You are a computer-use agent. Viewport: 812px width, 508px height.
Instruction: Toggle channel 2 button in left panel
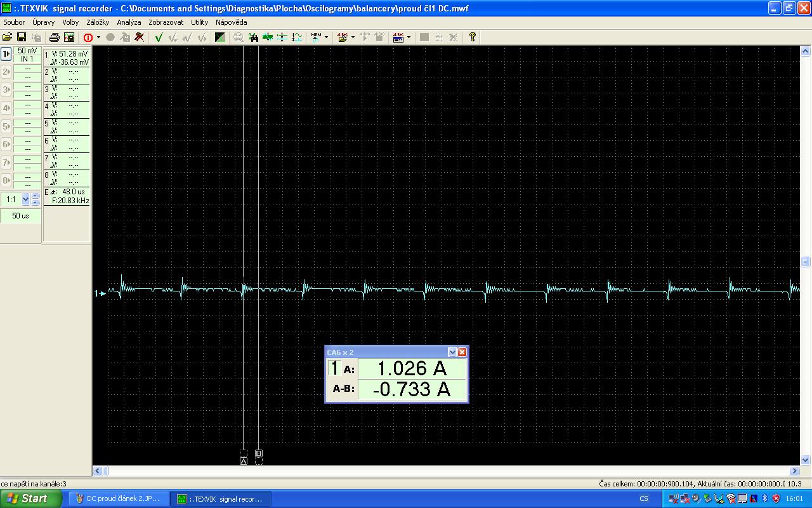pyautogui.click(x=6, y=72)
